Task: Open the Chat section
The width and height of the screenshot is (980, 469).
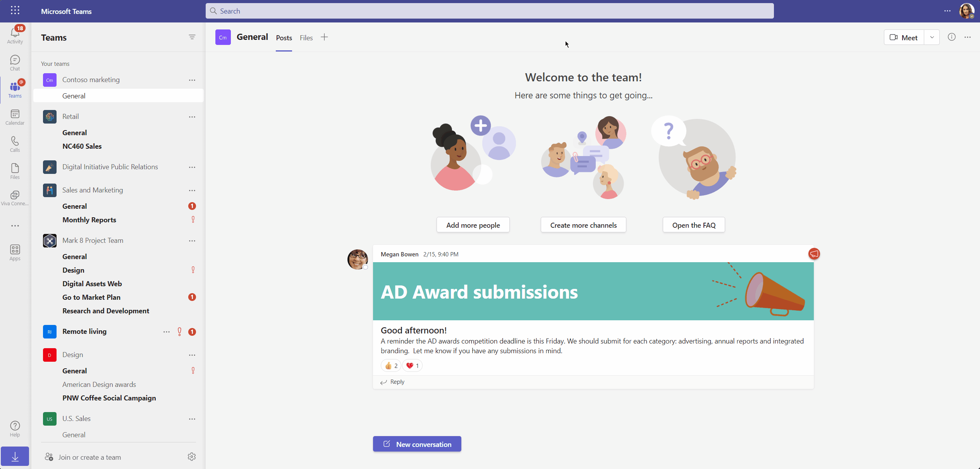Action: [x=15, y=62]
